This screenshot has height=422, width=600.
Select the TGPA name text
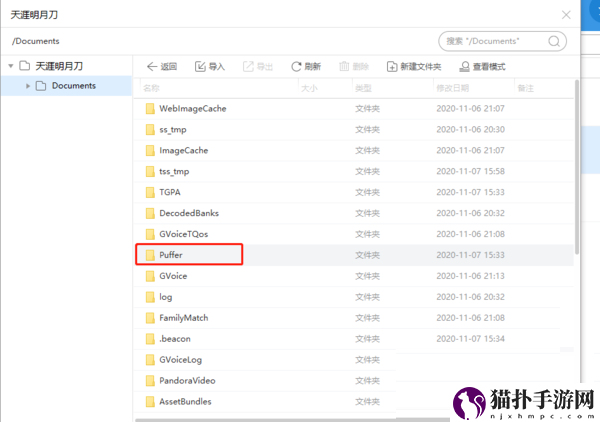click(x=170, y=192)
